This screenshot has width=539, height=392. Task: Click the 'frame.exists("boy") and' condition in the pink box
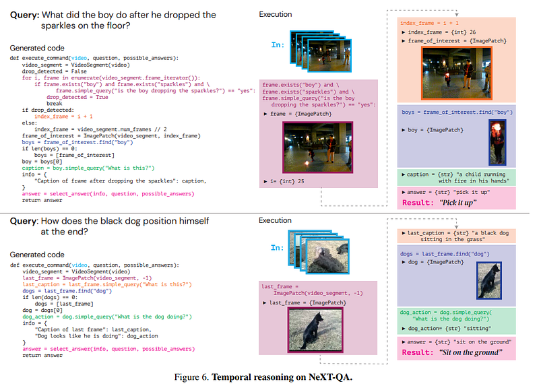300,85
